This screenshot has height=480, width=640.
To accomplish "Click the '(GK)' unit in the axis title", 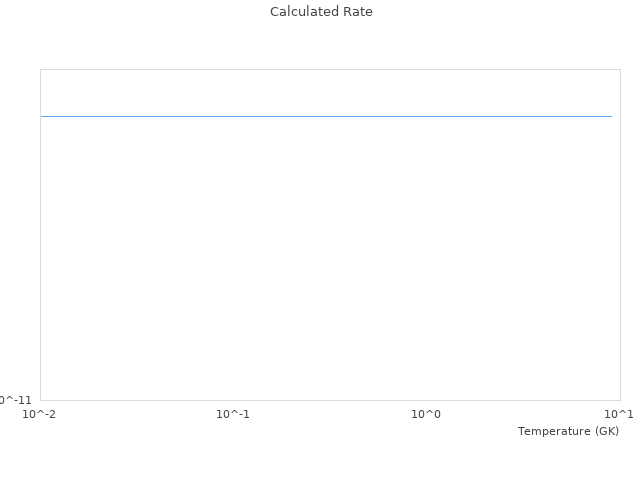I will 606,431.
